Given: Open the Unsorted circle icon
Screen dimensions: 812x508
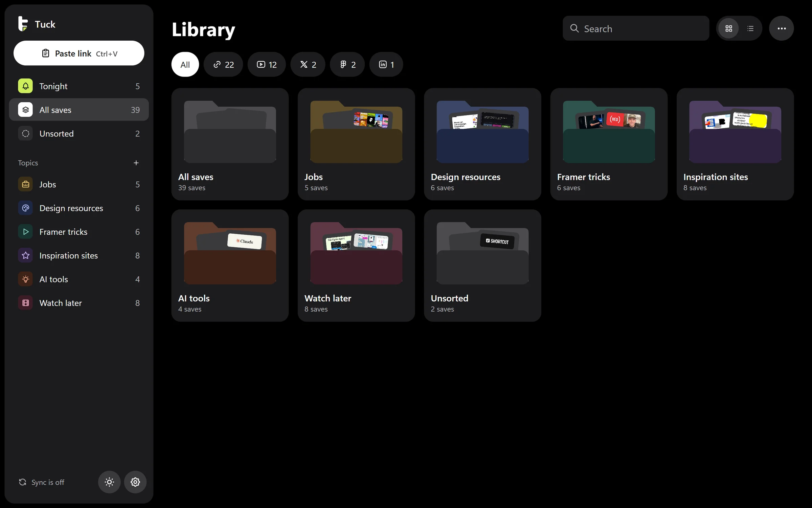Looking at the screenshot, I should (25, 133).
